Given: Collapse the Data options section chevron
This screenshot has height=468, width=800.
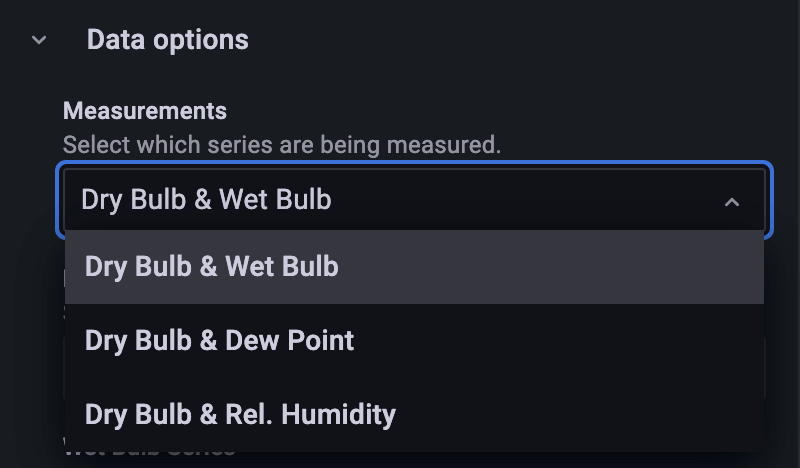Looking at the screenshot, I should point(39,41).
